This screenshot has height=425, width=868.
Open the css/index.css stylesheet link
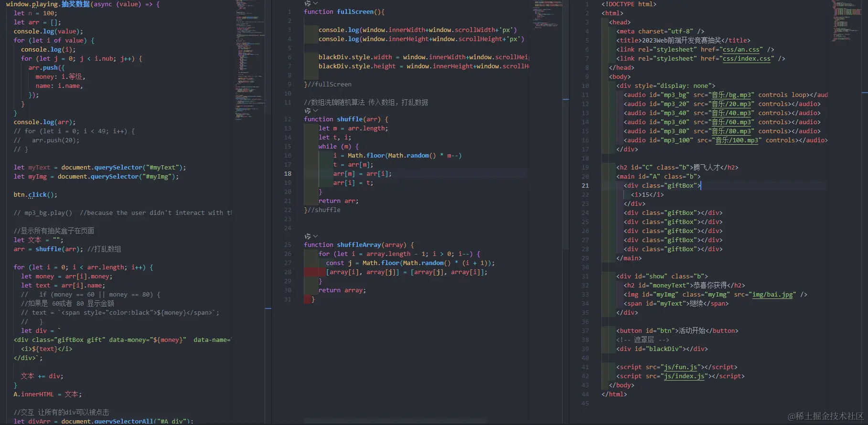[x=747, y=59]
